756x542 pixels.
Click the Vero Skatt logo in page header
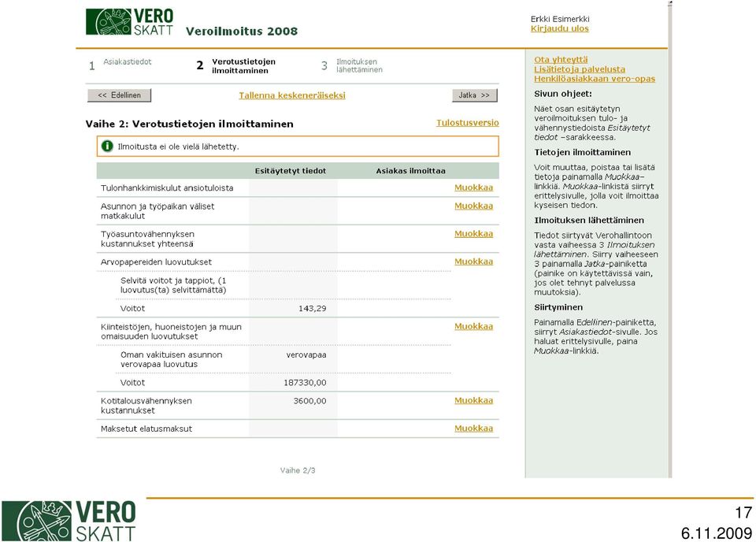pyautogui.click(x=129, y=22)
